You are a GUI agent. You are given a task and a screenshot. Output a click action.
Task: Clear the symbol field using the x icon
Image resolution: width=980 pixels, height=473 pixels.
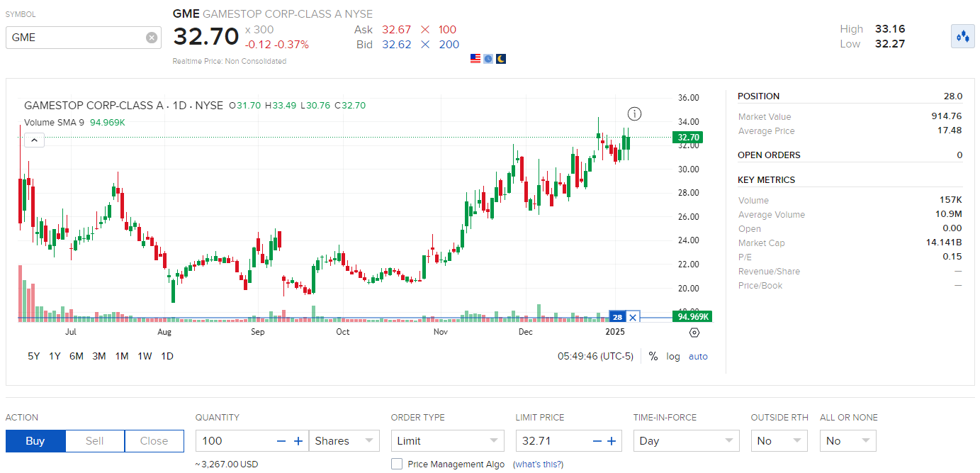[x=152, y=38]
